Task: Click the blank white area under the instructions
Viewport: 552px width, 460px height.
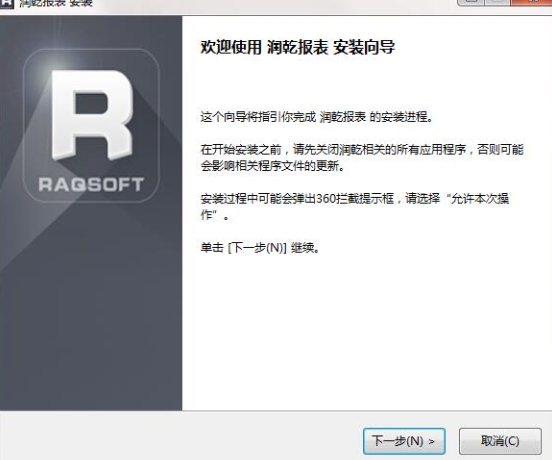Action: 366,331
